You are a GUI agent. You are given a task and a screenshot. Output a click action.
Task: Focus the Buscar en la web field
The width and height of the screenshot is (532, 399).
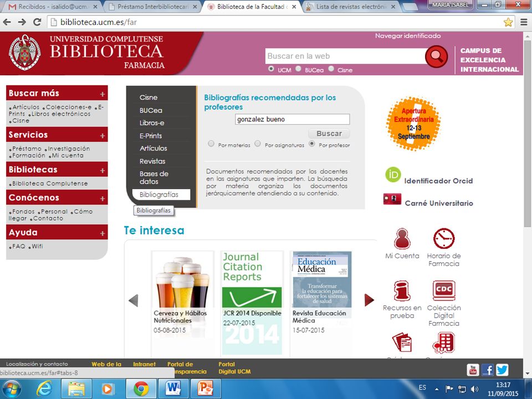point(345,56)
